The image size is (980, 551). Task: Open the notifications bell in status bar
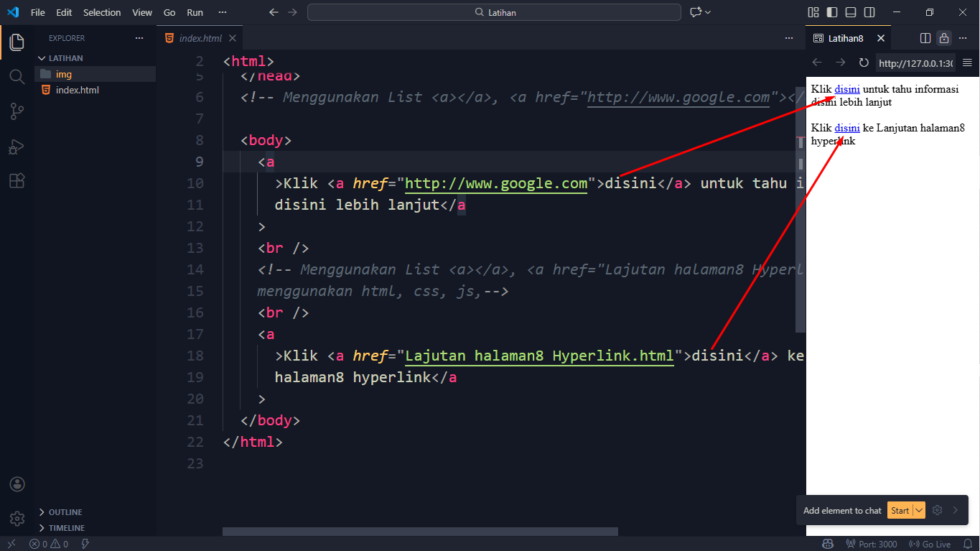pos(967,544)
